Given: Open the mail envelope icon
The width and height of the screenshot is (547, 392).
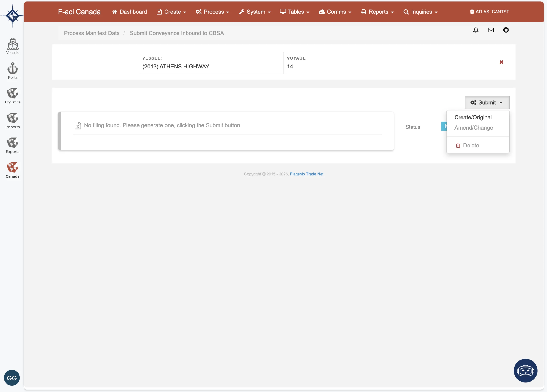Looking at the screenshot, I should tap(491, 30).
